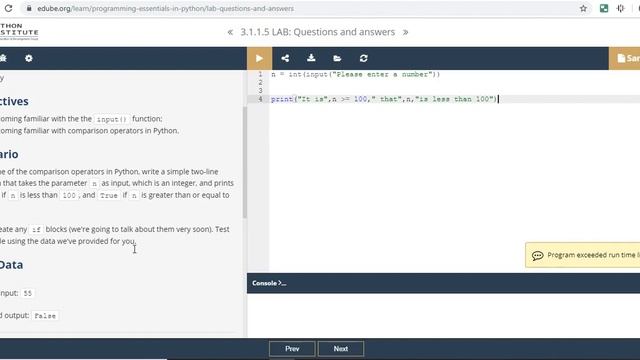View site info via the lock icon
The width and height of the screenshot is (640, 360).
(29, 8)
